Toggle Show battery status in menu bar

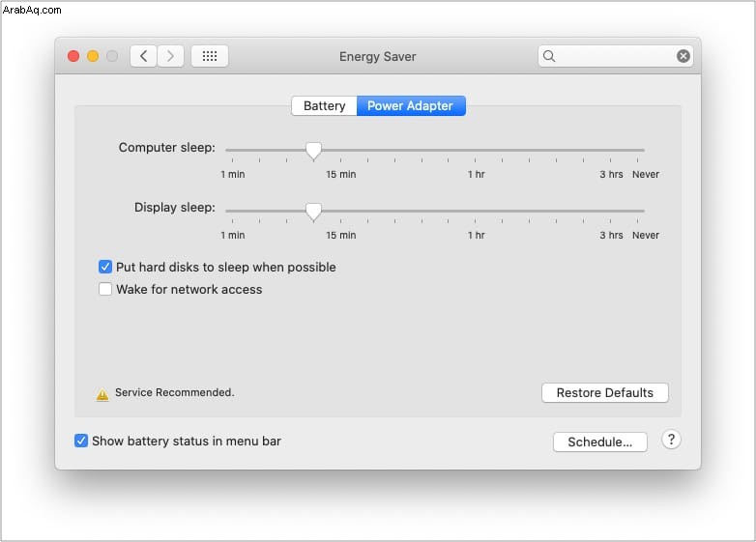pyautogui.click(x=81, y=441)
